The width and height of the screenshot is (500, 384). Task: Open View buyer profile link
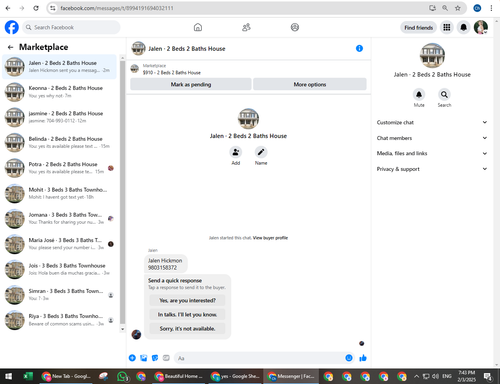(x=270, y=238)
